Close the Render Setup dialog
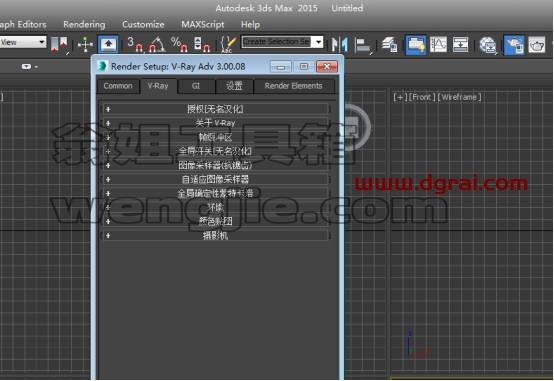This screenshot has width=554, height=381. click(327, 66)
